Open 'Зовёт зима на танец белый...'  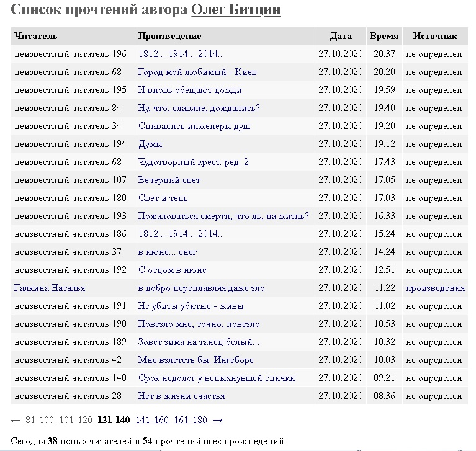tap(199, 342)
